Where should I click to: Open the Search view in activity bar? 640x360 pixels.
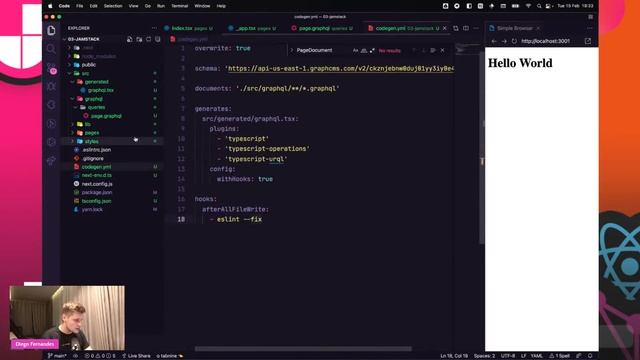click(51, 49)
